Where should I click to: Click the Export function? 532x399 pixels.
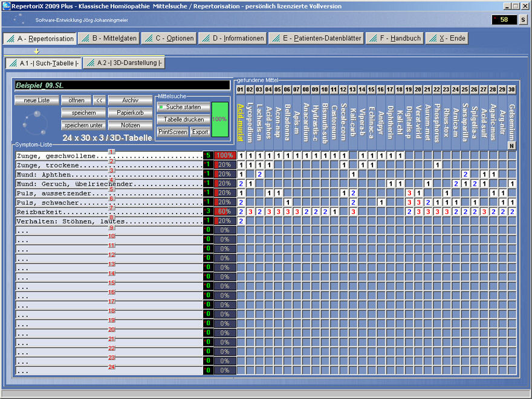(x=199, y=132)
